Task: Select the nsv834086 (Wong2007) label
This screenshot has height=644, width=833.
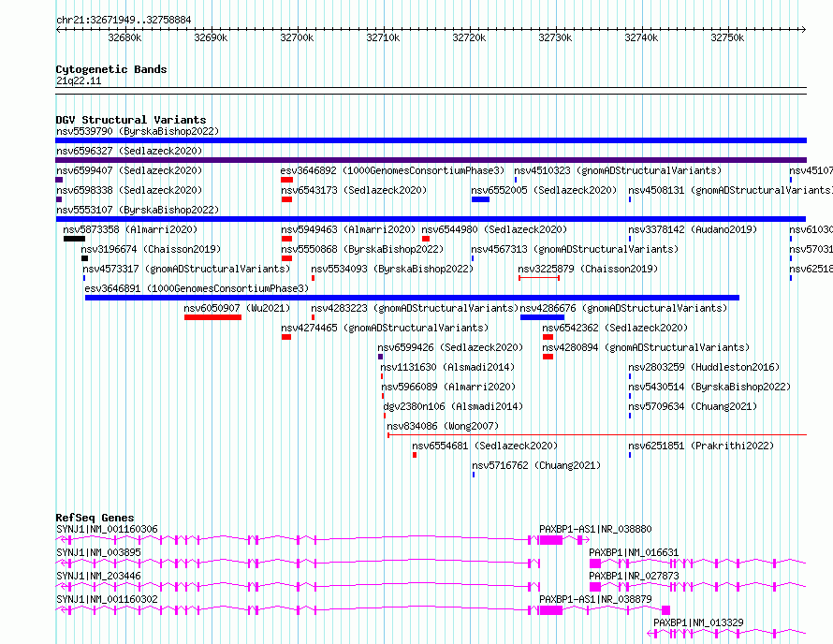Action: (x=443, y=426)
